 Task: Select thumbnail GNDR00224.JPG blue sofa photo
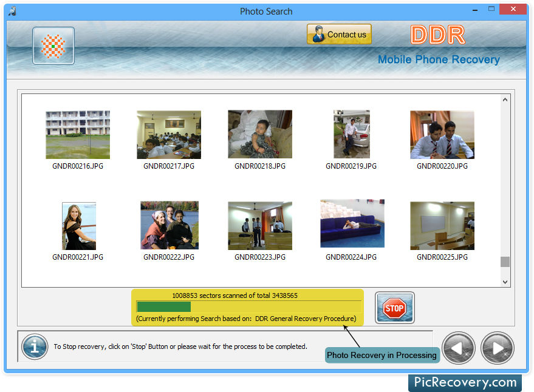(x=352, y=223)
